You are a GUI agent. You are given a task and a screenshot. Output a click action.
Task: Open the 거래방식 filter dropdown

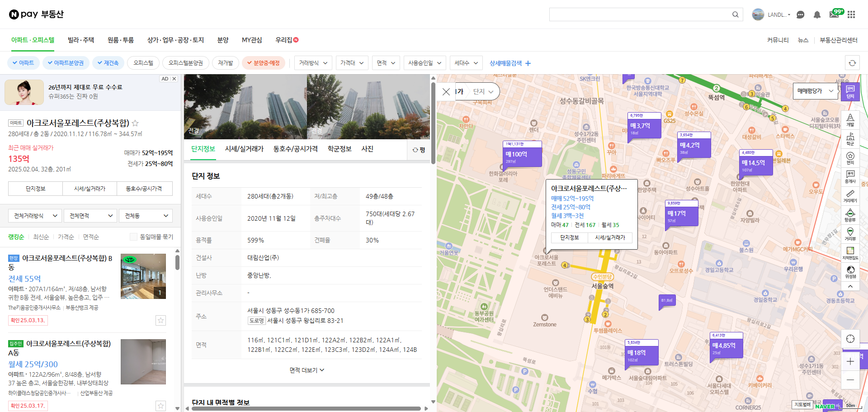coord(313,63)
